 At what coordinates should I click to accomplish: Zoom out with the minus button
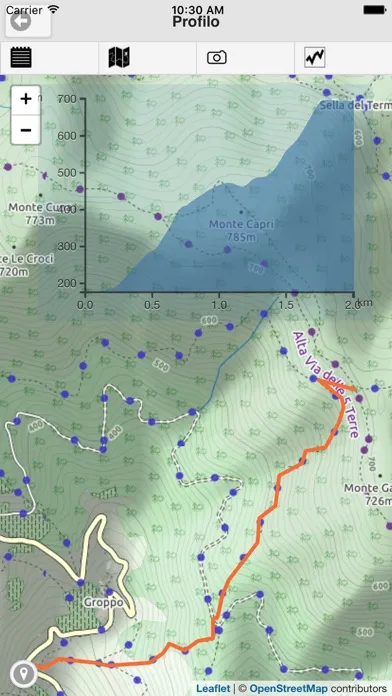pyautogui.click(x=26, y=130)
